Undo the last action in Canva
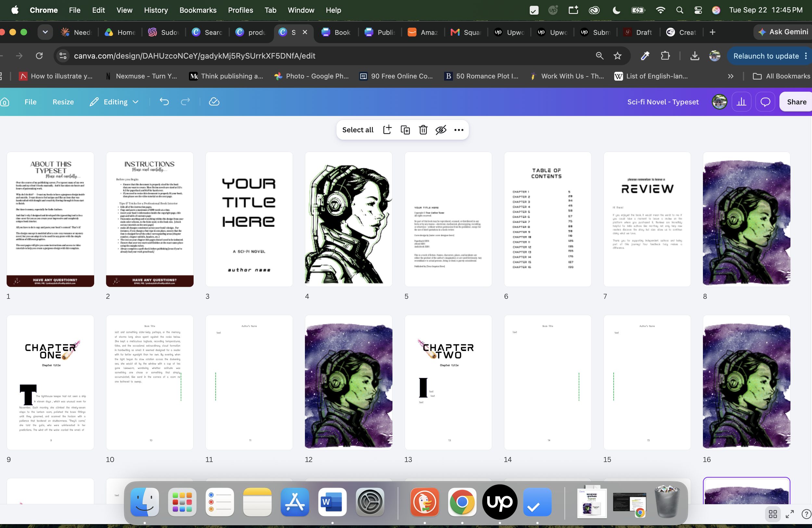 [164, 102]
